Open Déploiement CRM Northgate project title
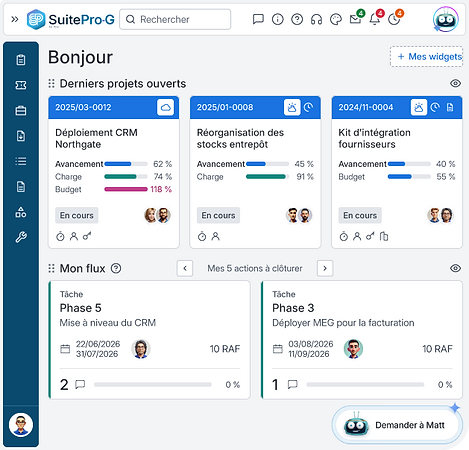Image resolution: width=469 pixels, height=450 pixels. click(x=96, y=138)
